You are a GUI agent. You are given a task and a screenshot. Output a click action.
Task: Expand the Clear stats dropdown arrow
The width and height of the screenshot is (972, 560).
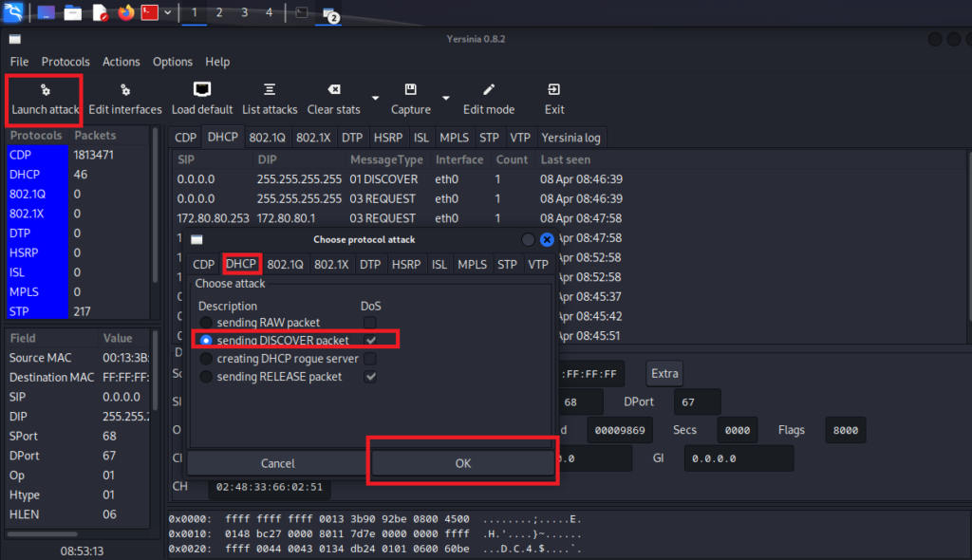click(375, 98)
